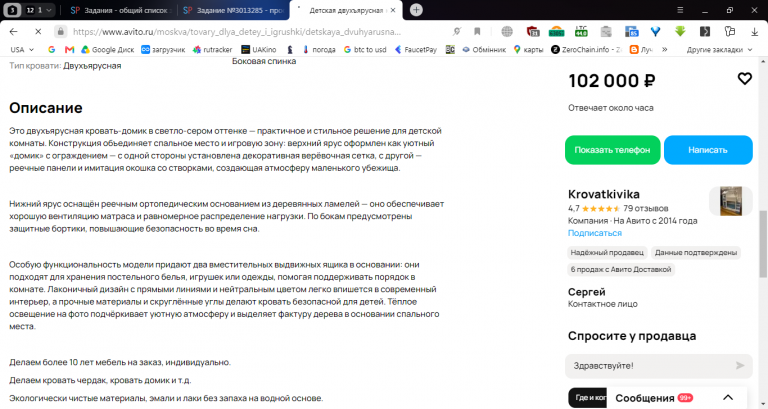Screen dimensions: 768x409
Task: Open the red shield extension icon
Action: [532, 32]
